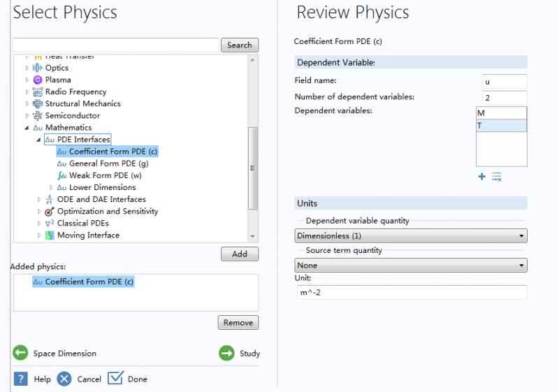Image resolution: width=559 pixels, height=392 pixels.
Task: Open Dependent variable quantity dropdown
Action: 411,236
